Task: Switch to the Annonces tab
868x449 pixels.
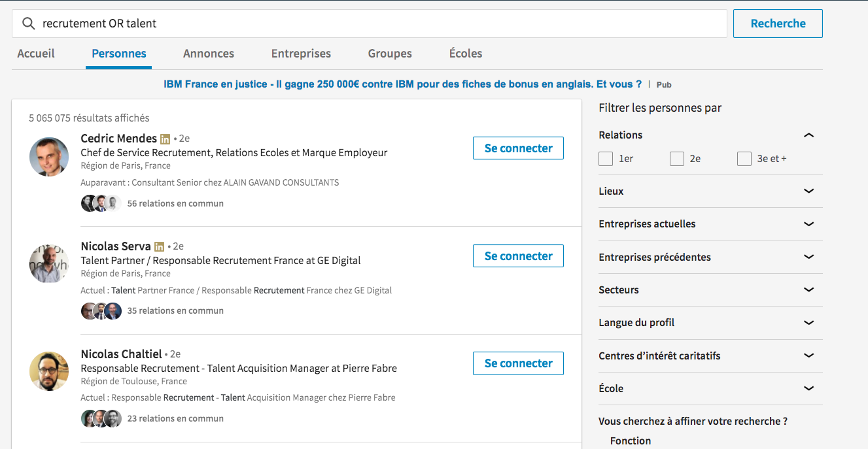Action: [x=209, y=54]
